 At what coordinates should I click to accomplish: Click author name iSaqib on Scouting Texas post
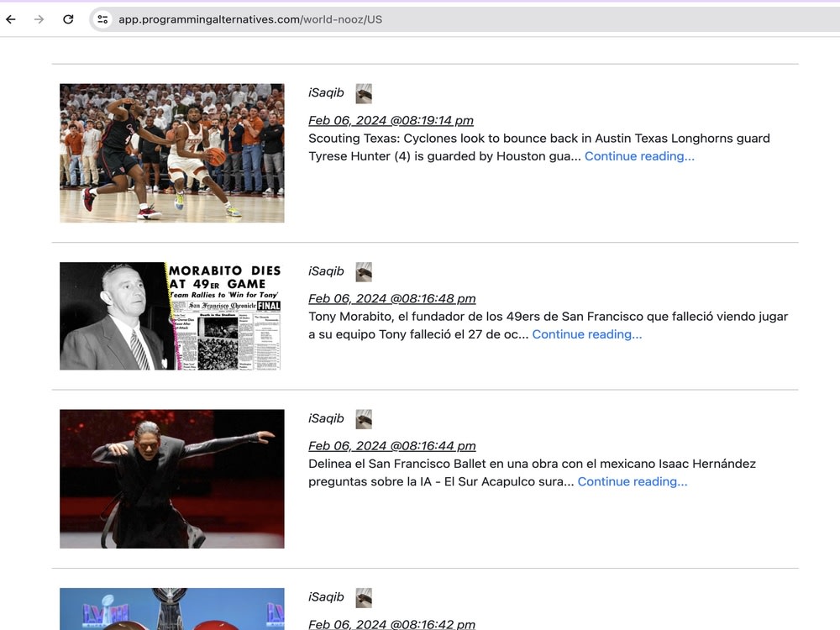(x=326, y=92)
